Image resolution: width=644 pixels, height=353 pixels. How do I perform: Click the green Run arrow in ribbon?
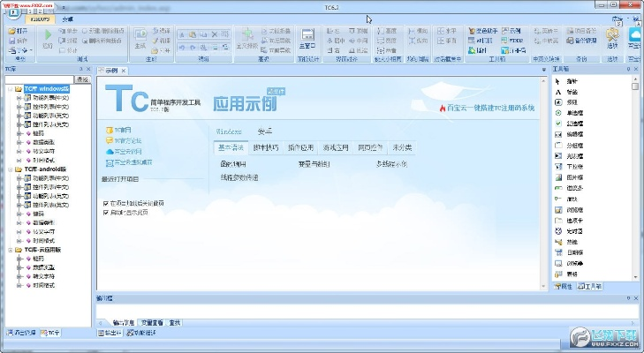[47, 34]
